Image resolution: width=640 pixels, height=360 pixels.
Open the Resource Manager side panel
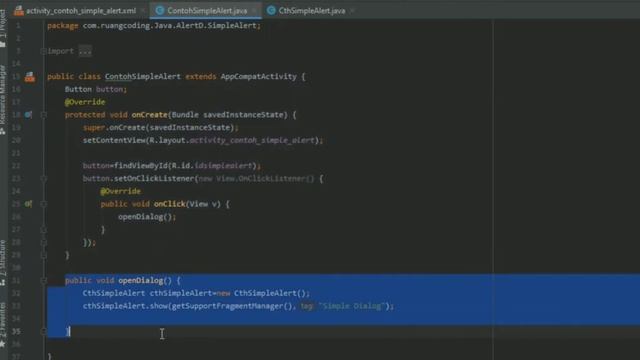pos(3,100)
